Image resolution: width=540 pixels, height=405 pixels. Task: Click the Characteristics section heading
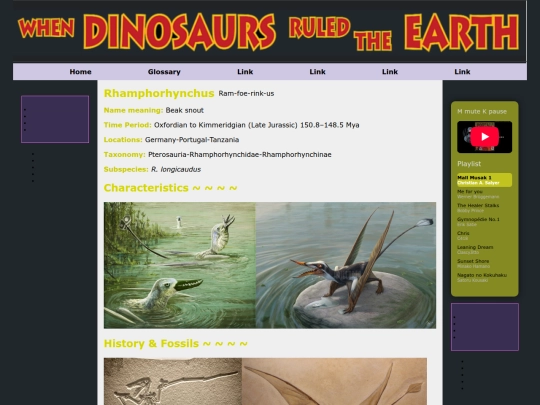point(170,188)
